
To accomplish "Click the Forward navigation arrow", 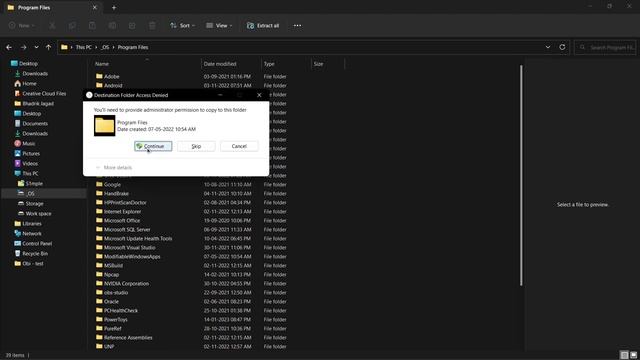I will pyautogui.click(x=23, y=47).
